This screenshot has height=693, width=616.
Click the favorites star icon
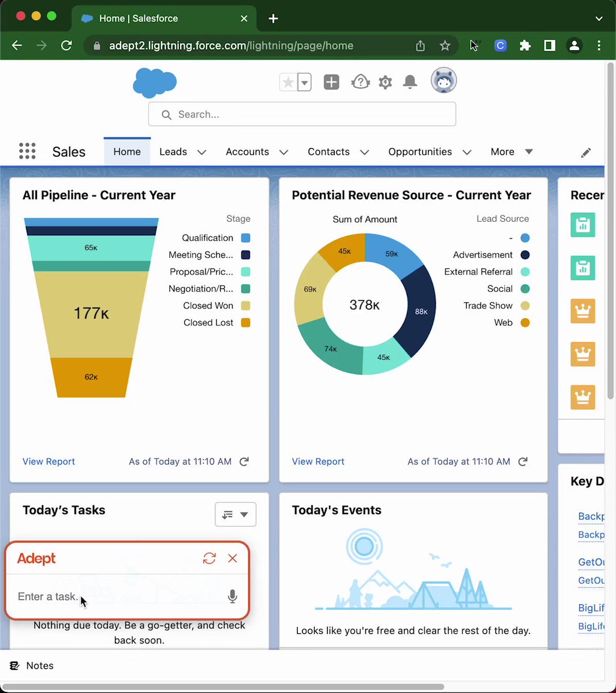(288, 82)
